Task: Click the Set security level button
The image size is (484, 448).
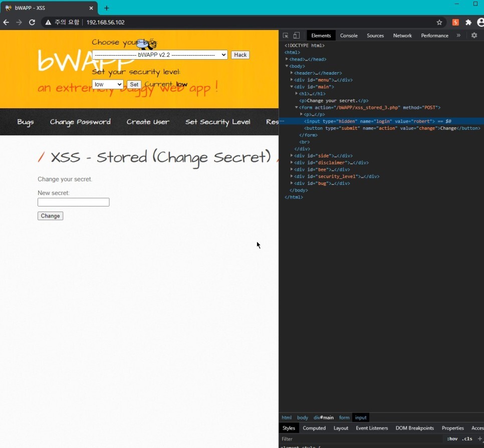Action: click(134, 84)
